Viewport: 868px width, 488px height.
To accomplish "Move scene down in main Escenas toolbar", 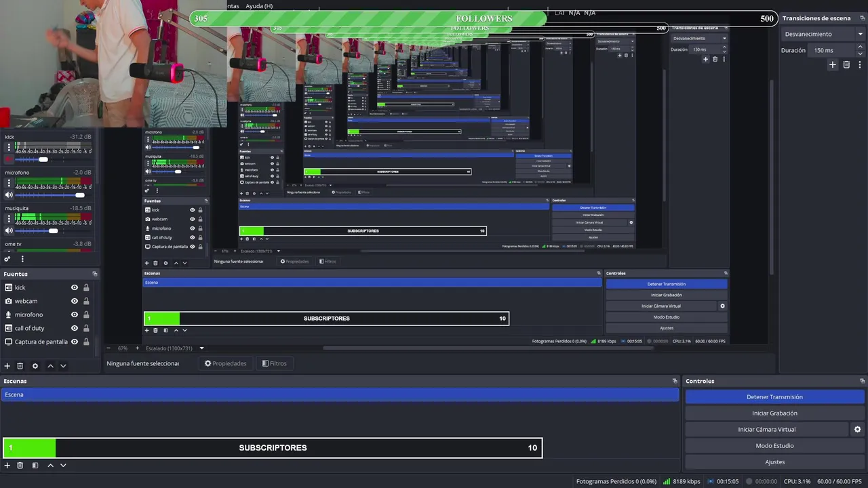I will coord(63,466).
